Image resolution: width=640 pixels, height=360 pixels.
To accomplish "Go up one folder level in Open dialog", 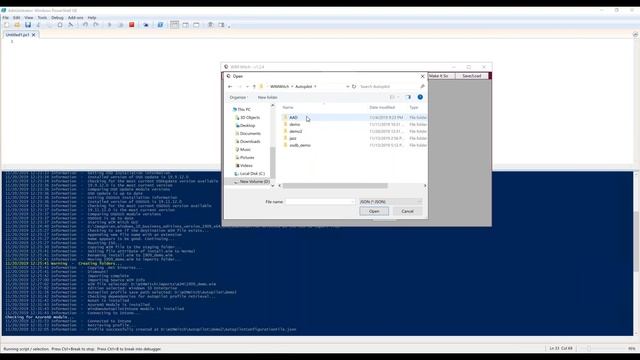I will tap(254, 87).
